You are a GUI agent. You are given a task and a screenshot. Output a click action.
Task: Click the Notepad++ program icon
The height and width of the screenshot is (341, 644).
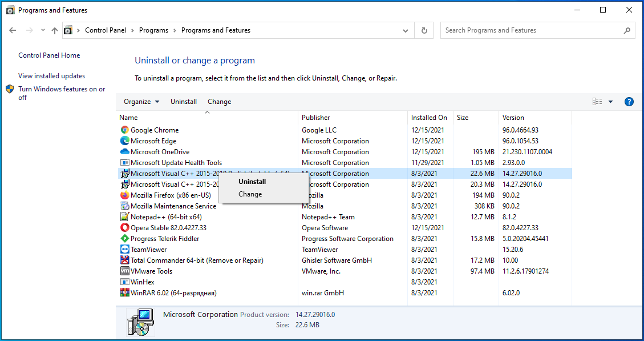click(125, 217)
